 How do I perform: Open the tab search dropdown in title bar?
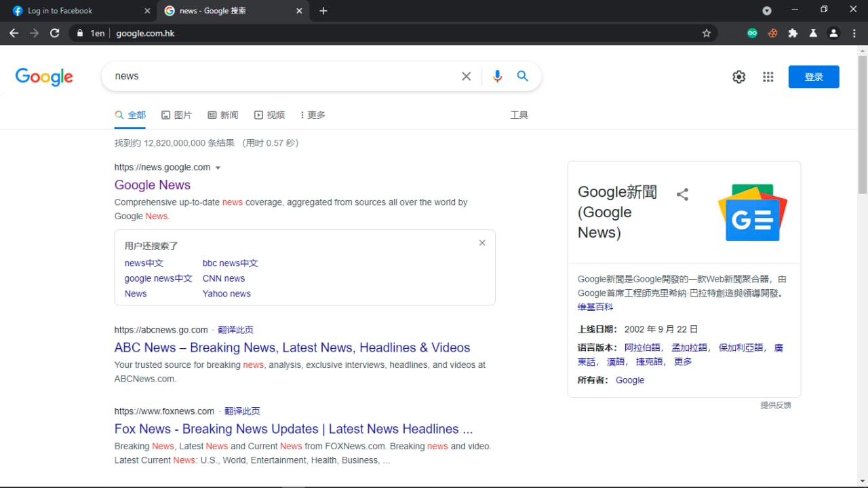point(767,11)
